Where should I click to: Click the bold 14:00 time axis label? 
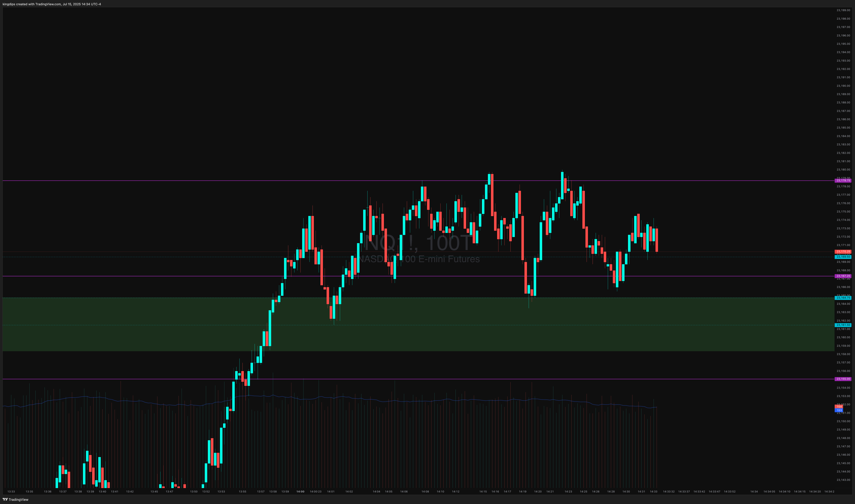(300, 491)
